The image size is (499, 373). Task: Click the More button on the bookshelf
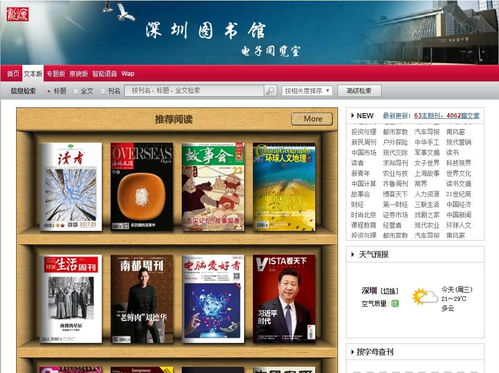tap(312, 119)
